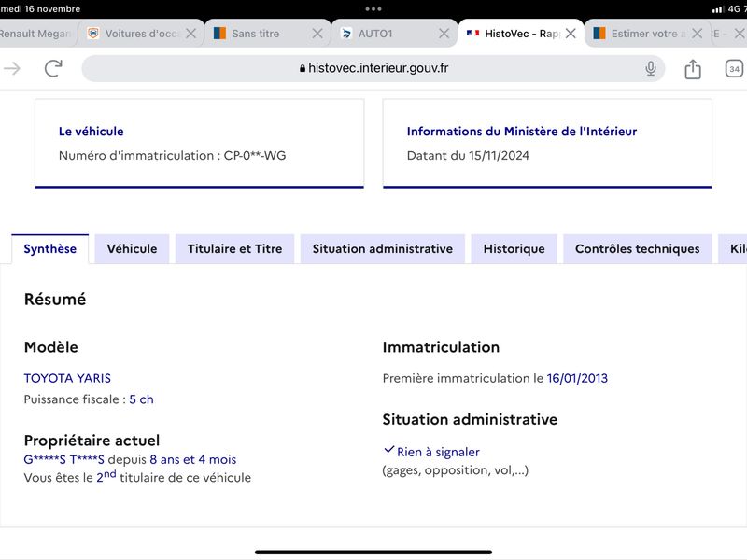747x560 pixels.
Task: Open the Titulaire et Titre tab
Action: pyautogui.click(x=235, y=248)
